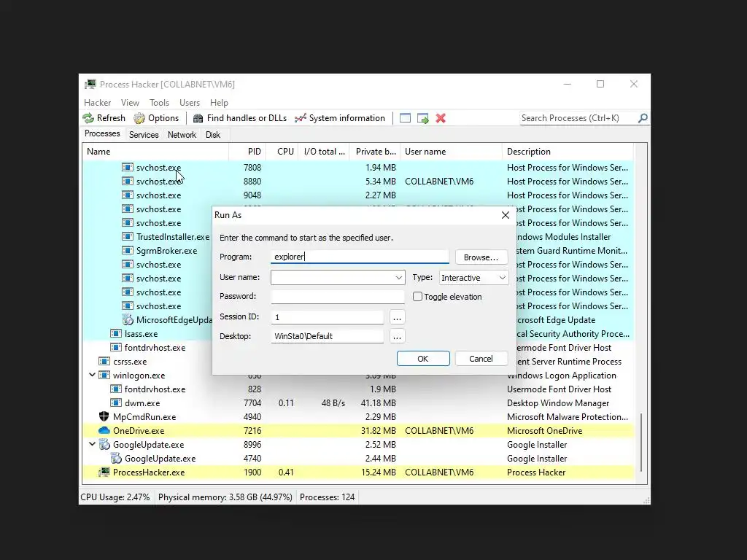Viewport: 747px width, 560px height.
Task: Click the MicrosoftEdgeUpdate process icon
Action: click(x=127, y=320)
